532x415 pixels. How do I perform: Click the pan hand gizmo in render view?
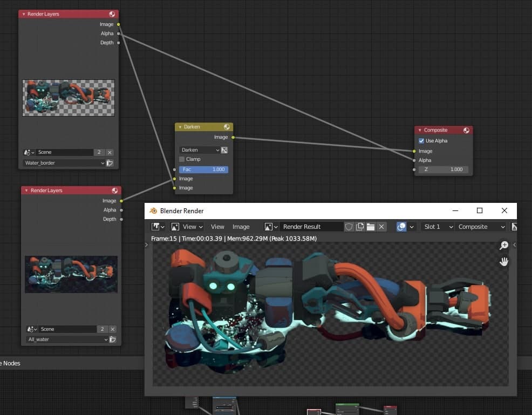tap(504, 262)
